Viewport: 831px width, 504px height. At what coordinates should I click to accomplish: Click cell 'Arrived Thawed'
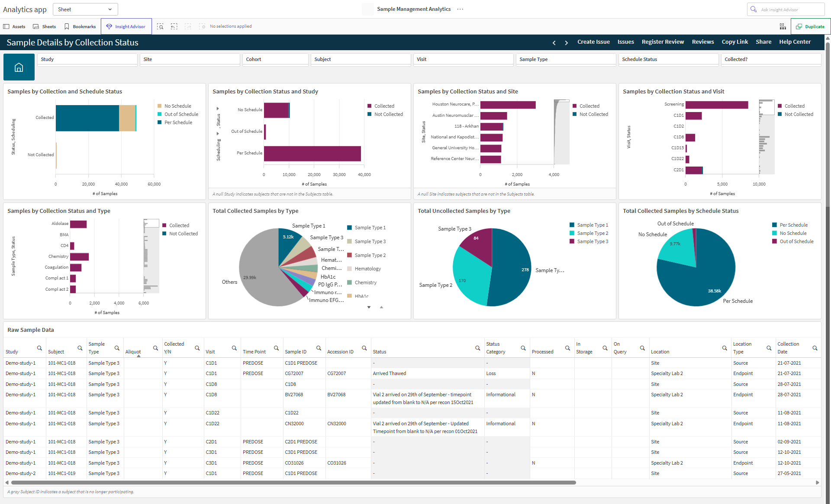[427, 374]
